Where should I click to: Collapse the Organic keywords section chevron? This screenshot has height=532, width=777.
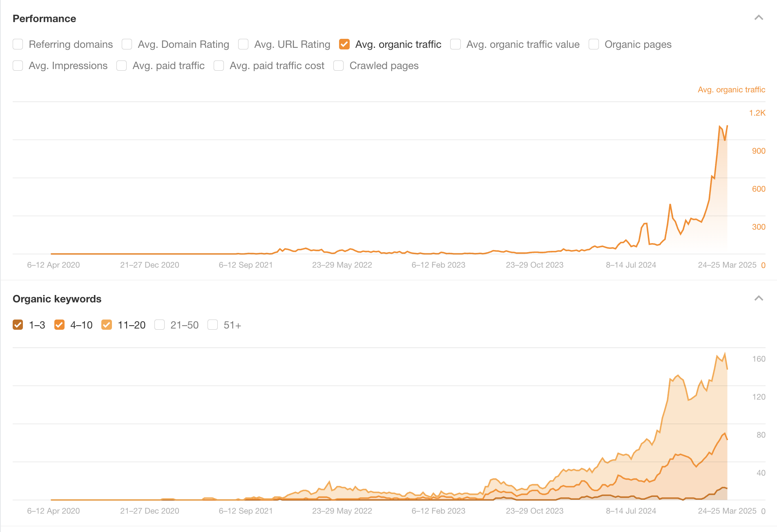point(758,298)
